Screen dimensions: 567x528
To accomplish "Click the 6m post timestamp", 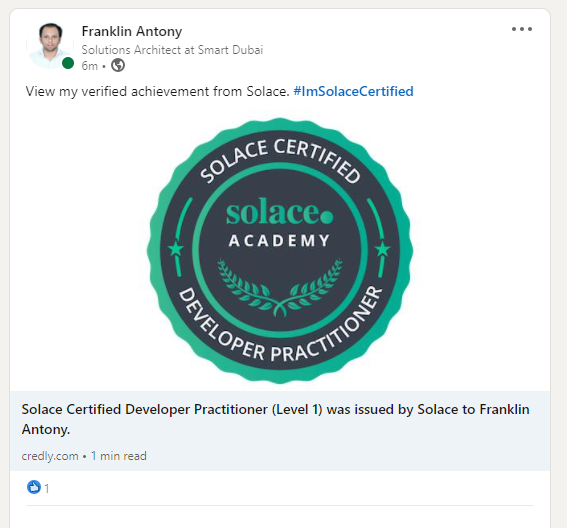I will [90, 66].
